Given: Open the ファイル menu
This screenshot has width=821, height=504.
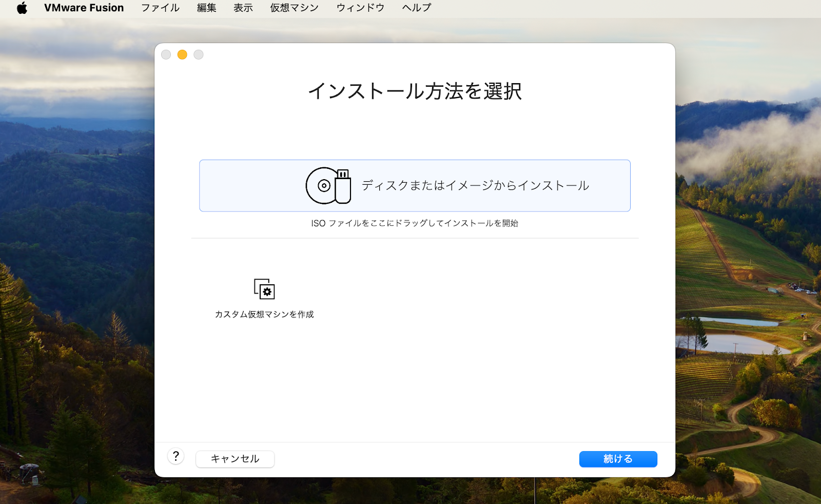Looking at the screenshot, I should pyautogui.click(x=161, y=8).
